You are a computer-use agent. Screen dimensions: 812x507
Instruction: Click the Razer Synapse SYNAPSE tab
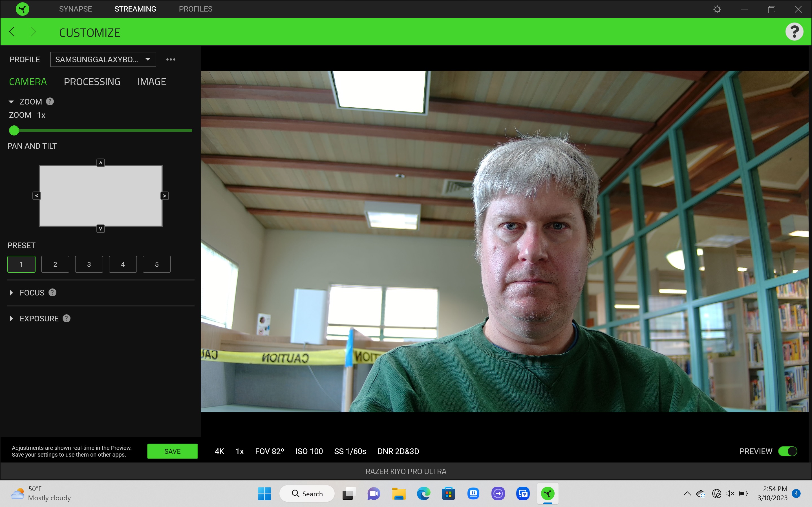click(75, 9)
